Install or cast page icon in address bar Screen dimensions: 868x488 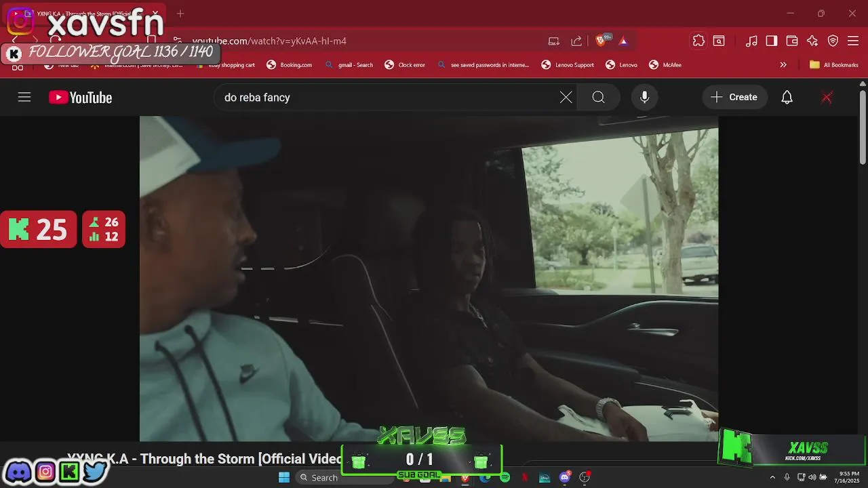tap(554, 41)
